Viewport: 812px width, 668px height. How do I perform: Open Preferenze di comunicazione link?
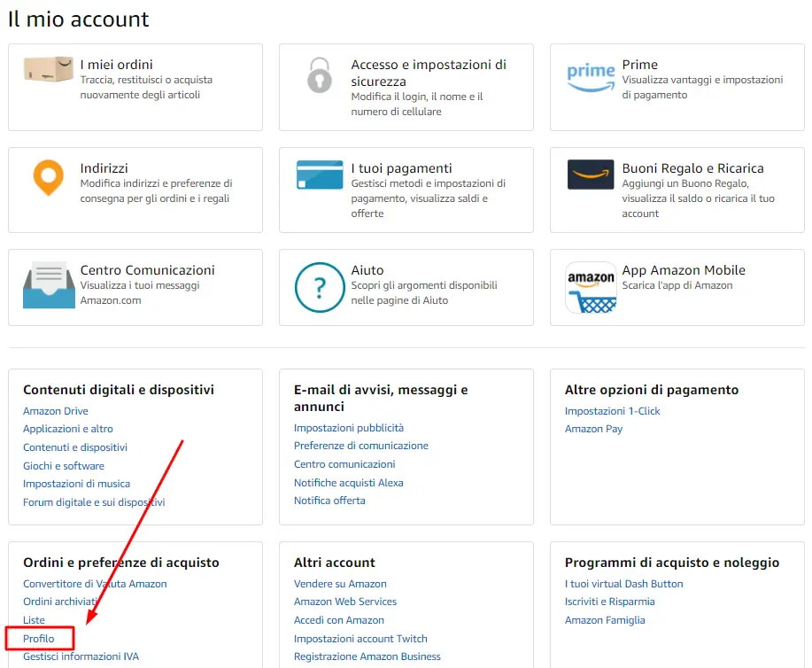[x=361, y=446]
